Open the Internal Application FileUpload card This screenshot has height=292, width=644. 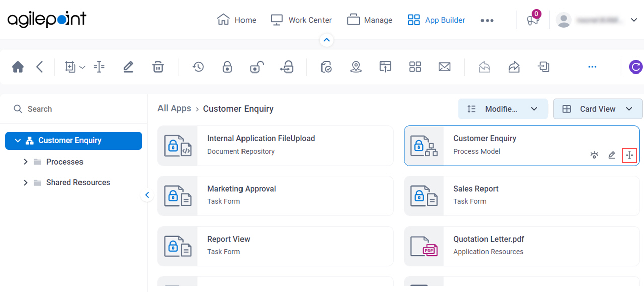tap(276, 145)
